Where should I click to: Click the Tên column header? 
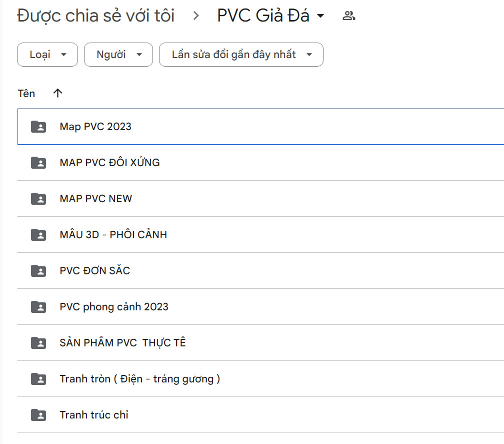pos(26,94)
